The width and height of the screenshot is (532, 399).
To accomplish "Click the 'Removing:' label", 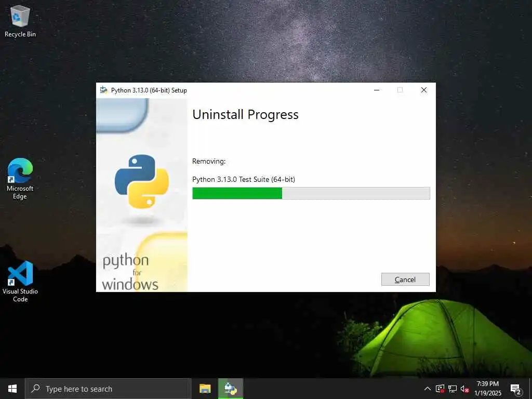I will (x=209, y=161).
